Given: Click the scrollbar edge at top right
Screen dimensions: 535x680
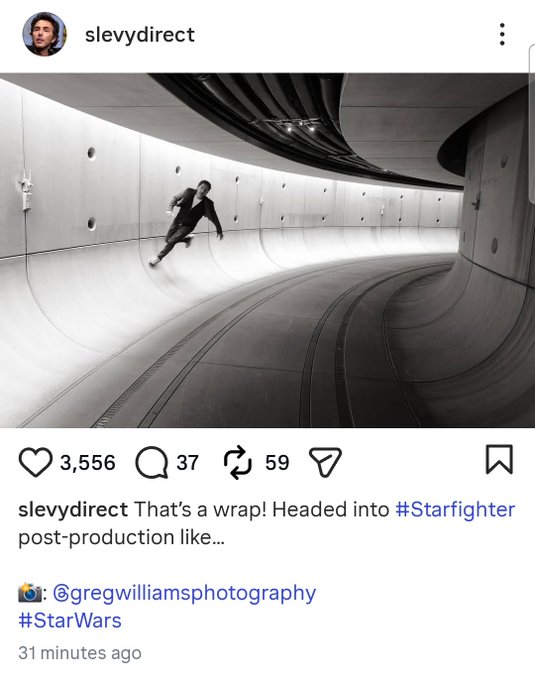Looking at the screenshot, I should (532, 124).
